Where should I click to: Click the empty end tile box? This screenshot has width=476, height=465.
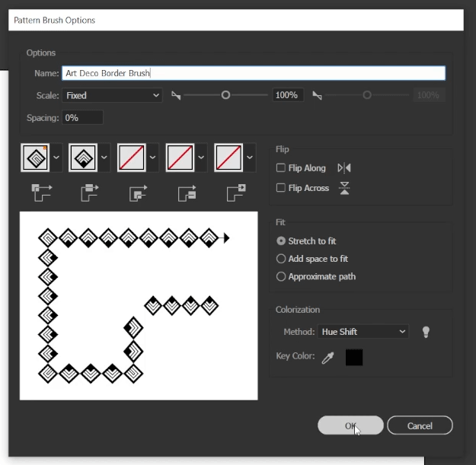pos(229,158)
